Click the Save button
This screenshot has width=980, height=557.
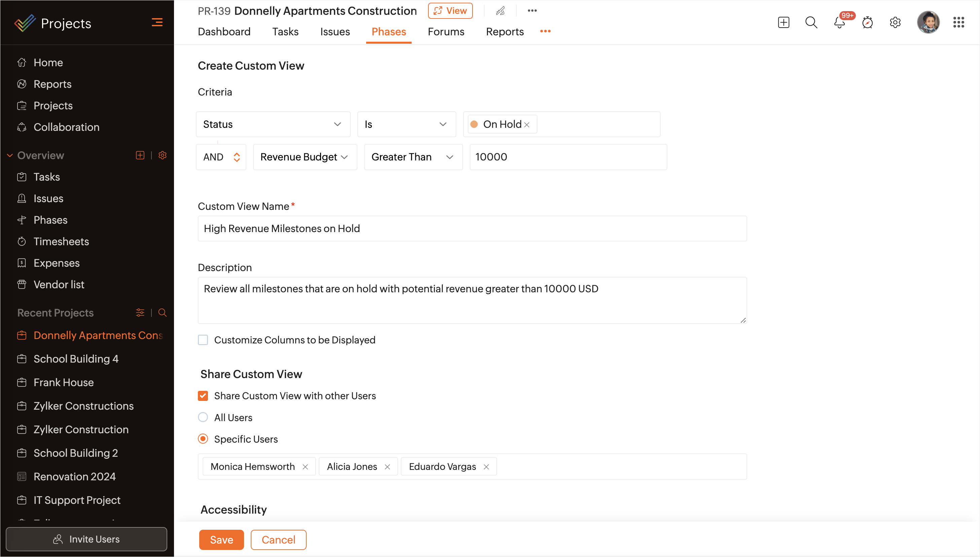click(221, 540)
